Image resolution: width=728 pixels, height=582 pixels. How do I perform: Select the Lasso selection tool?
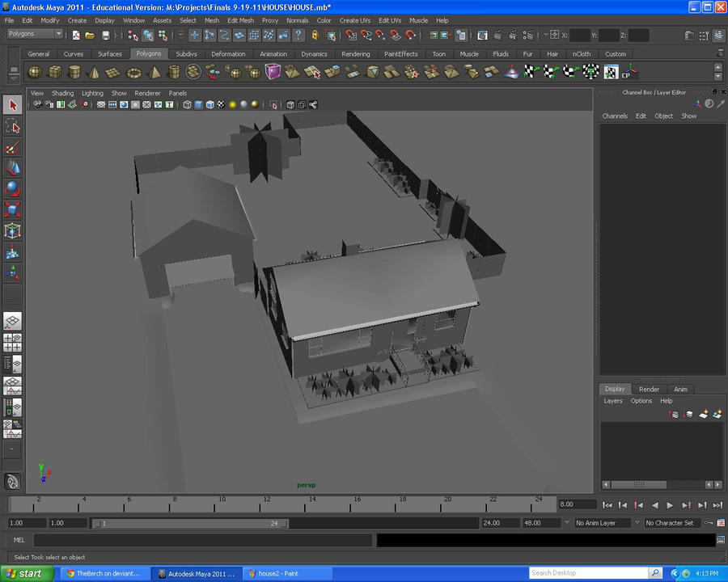[x=13, y=126]
